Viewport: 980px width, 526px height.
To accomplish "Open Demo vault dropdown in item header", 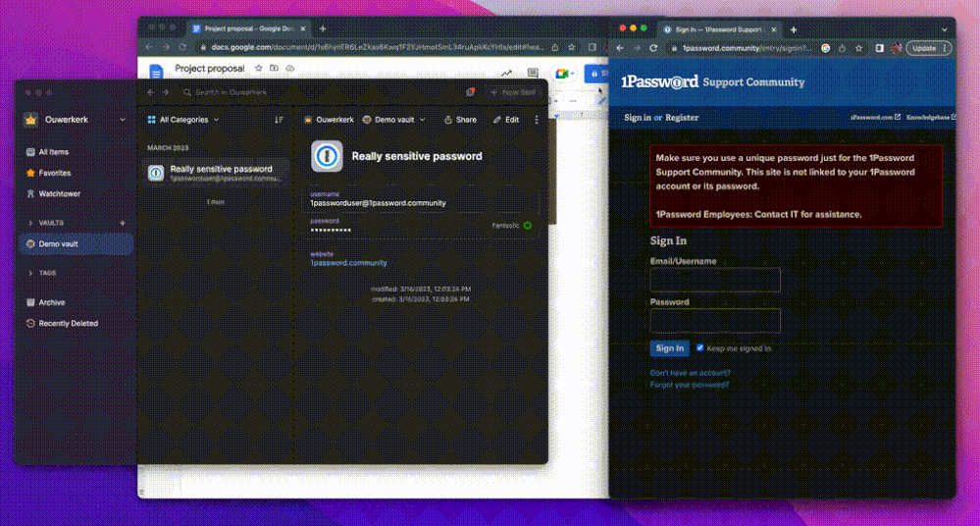I will click(394, 120).
